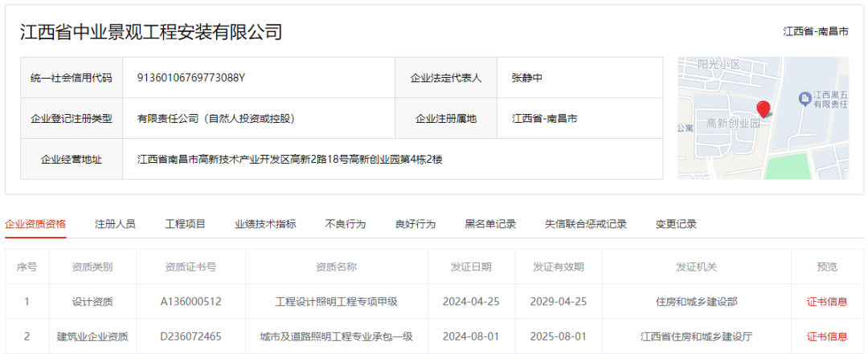Click the 资质名称 column header
The height and width of the screenshot is (354, 868).
point(337,267)
